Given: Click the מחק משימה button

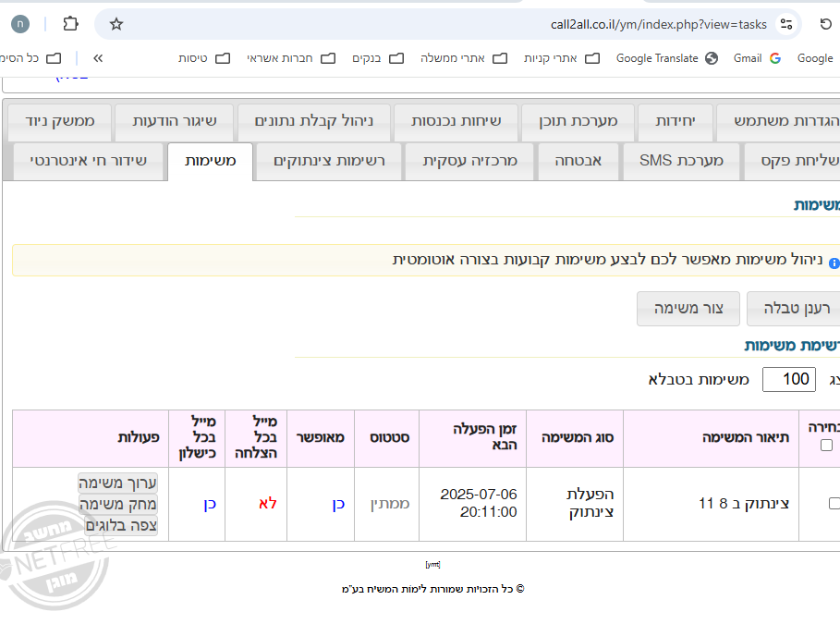Looking at the screenshot, I should point(118,505).
